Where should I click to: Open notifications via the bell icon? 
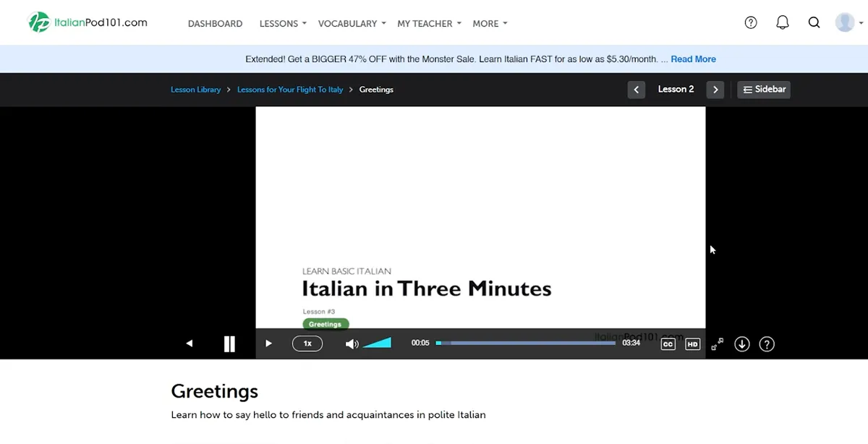click(x=782, y=22)
